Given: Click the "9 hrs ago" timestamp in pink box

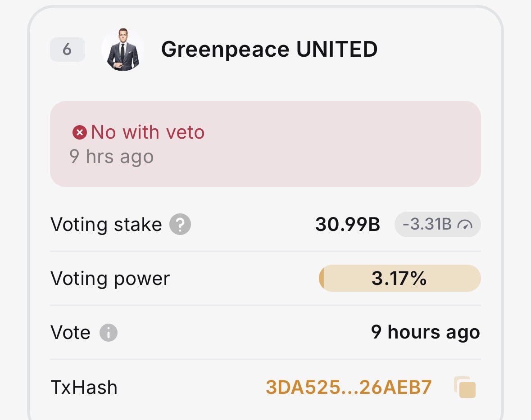Looking at the screenshot, I should point(112,157).
